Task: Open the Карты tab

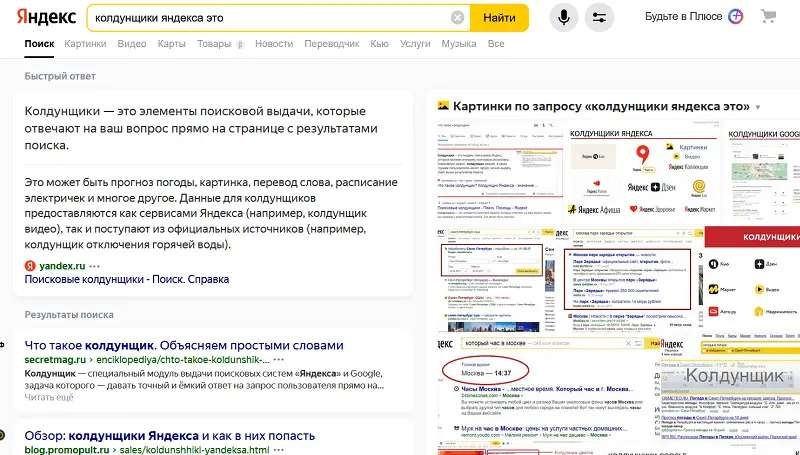Action: (171, 44)
